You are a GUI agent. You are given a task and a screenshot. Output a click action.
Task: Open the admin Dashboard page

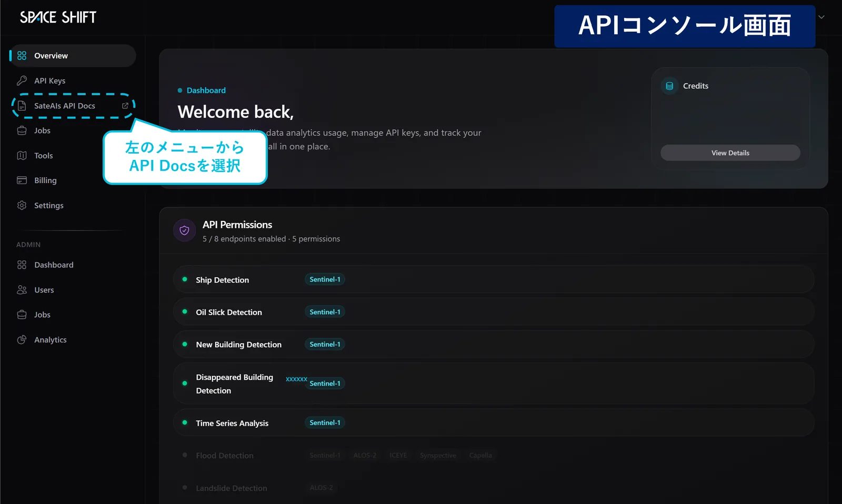click(73, 265)
